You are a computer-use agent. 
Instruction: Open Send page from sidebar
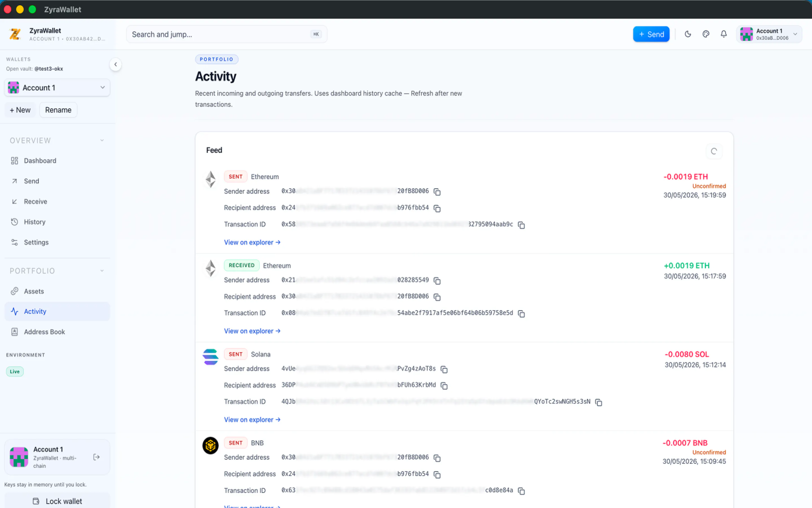click(57, 181)
